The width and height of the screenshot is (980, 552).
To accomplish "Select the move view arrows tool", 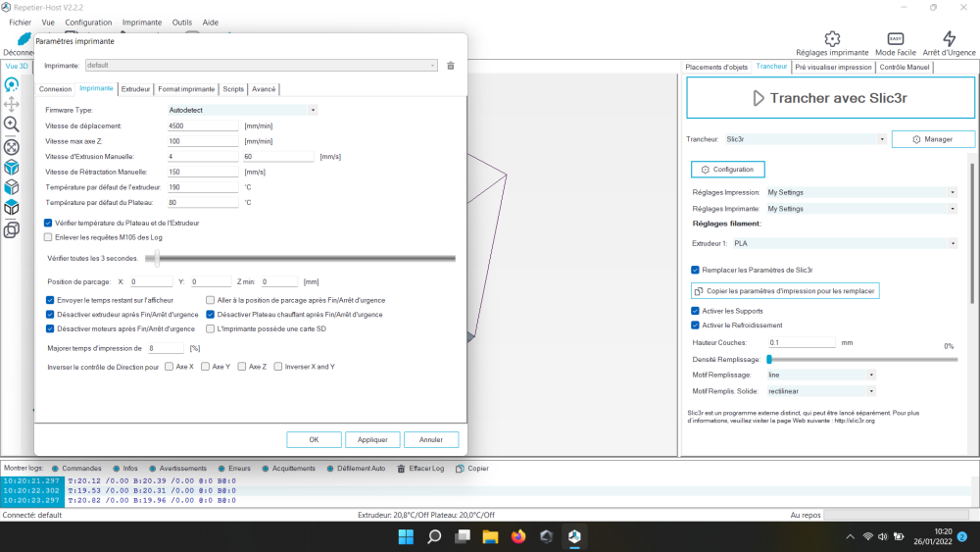I will [x=11, y=104].
